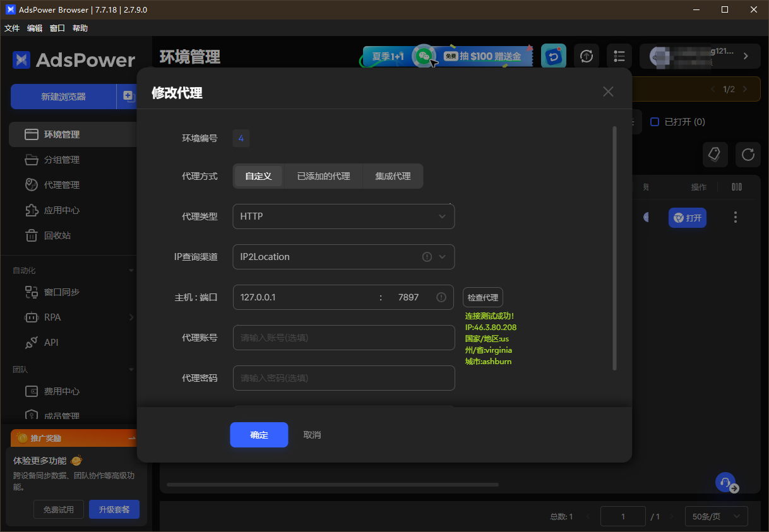Viewport: 769px width, 532px height.
Task: Open the IP查询渠道 IP2Location dropdown
Action: tap(343, 257)
